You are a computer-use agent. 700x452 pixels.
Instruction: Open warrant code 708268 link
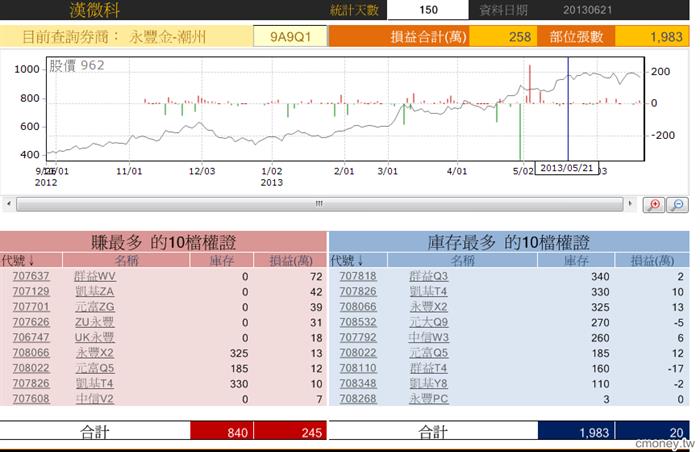(x=358, y=399)
